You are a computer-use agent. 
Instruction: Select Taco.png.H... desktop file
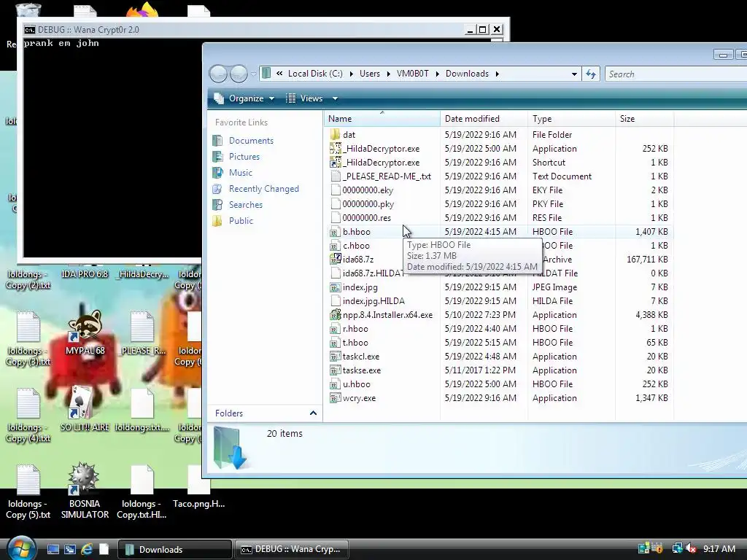198,486
